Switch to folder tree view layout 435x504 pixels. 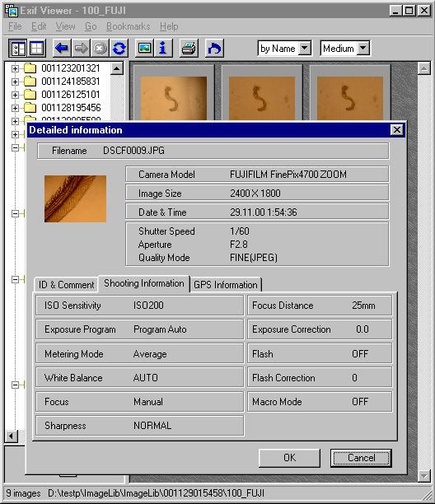(18, 49)
